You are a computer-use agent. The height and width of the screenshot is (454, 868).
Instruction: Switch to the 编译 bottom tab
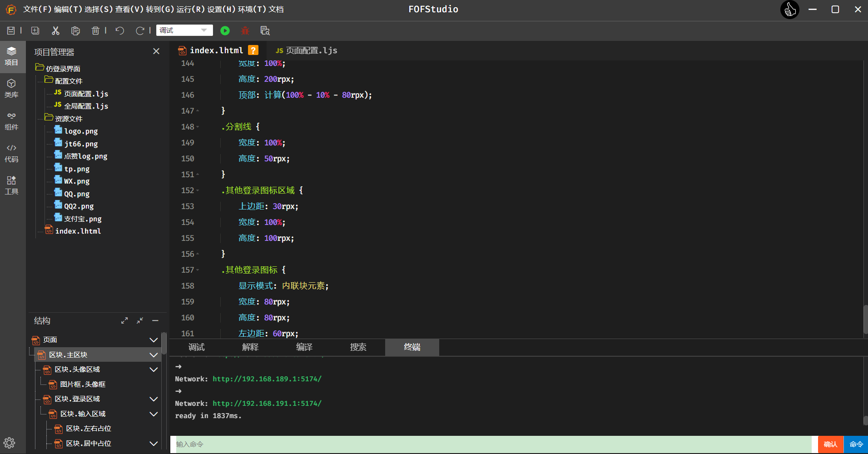click(304, 347)
